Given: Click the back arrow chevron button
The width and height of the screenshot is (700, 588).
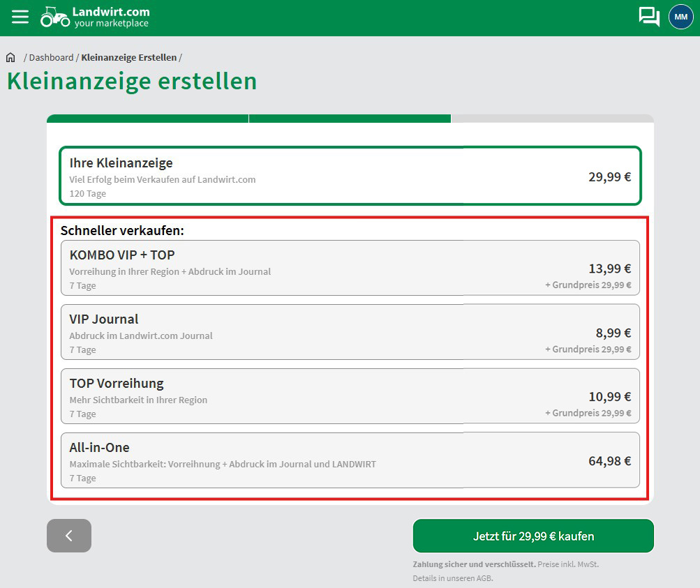Looking at the screenshot, I should (x=68, y=535).
